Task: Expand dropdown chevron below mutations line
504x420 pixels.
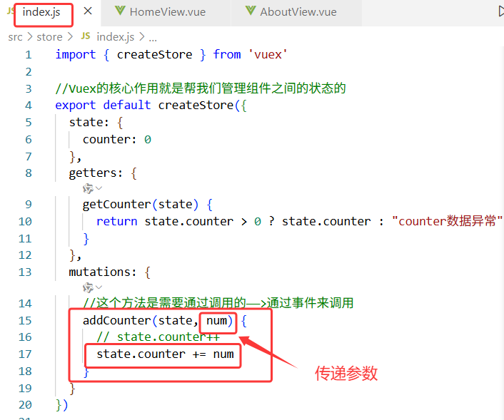Action: click(99, 287)
